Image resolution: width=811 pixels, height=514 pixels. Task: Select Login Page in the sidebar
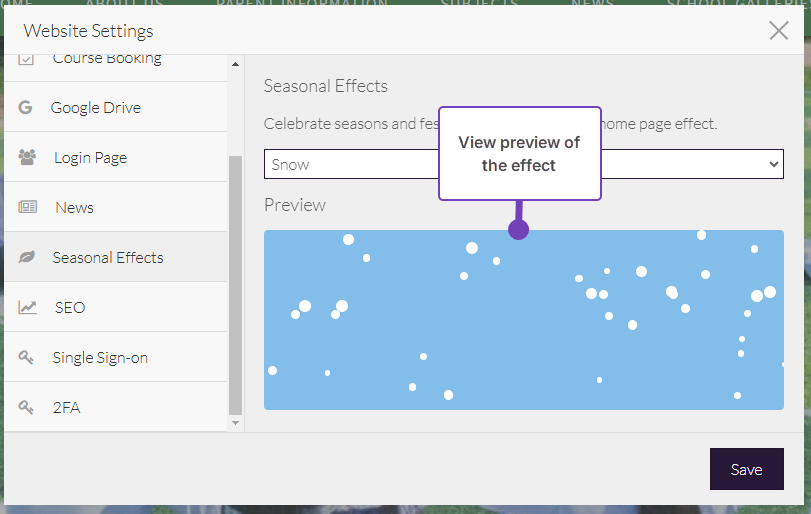point(90,157)
